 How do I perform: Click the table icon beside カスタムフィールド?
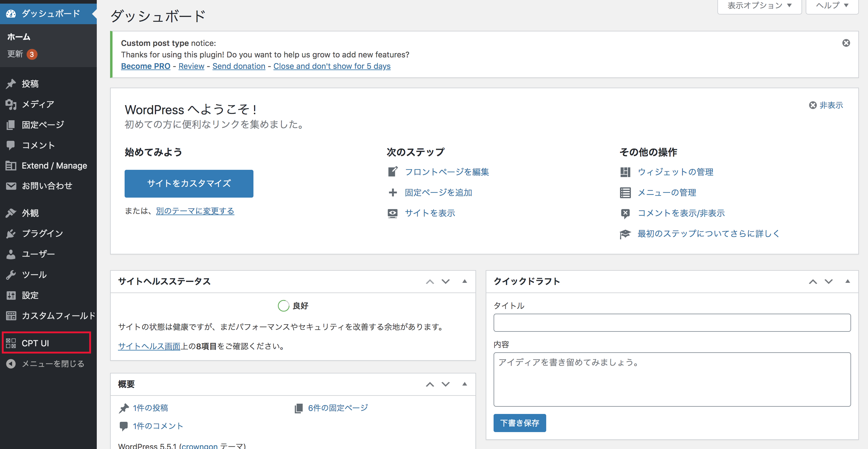pos(11,316)
